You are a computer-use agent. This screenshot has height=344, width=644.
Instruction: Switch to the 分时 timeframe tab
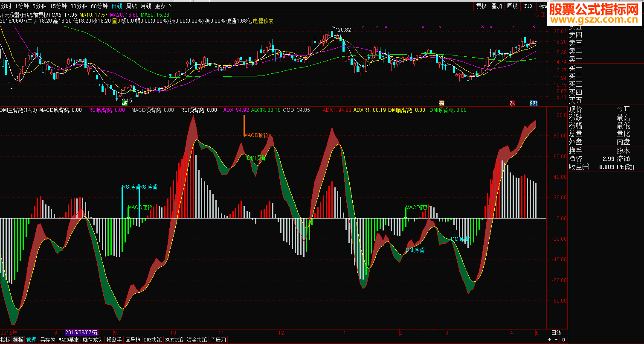tap(6, 6)
